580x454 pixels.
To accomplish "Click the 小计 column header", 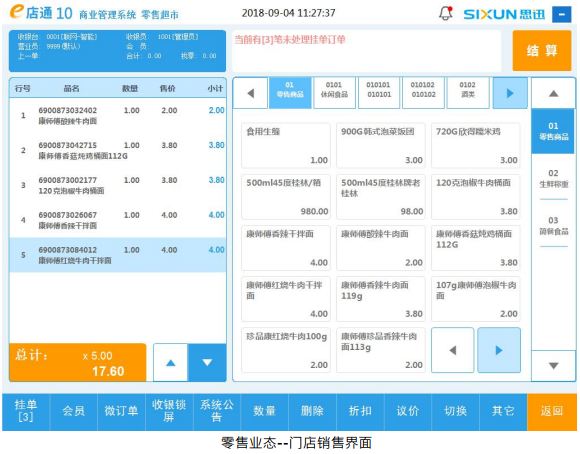I will click(x=215, y=88).
